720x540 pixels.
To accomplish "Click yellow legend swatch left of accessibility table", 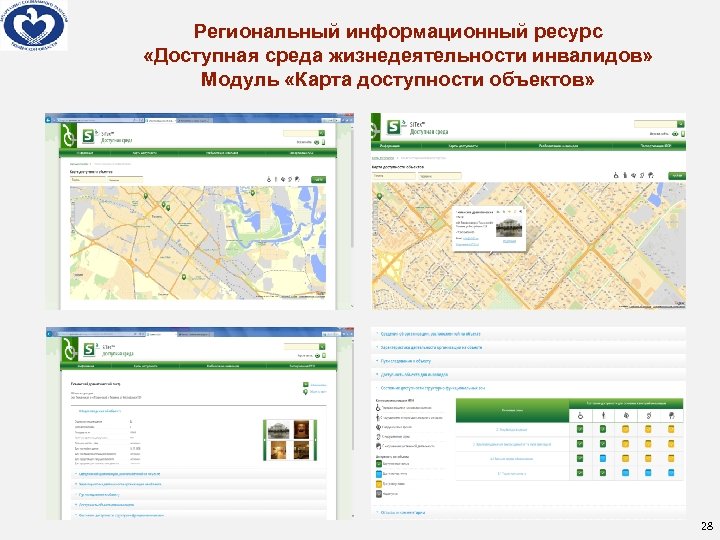I will coord(378,484).
